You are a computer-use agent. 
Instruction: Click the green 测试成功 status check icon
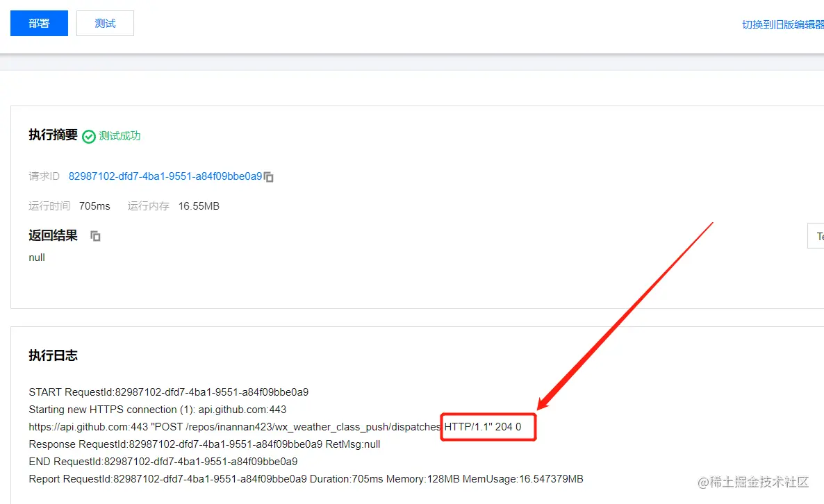click(89, 137)
